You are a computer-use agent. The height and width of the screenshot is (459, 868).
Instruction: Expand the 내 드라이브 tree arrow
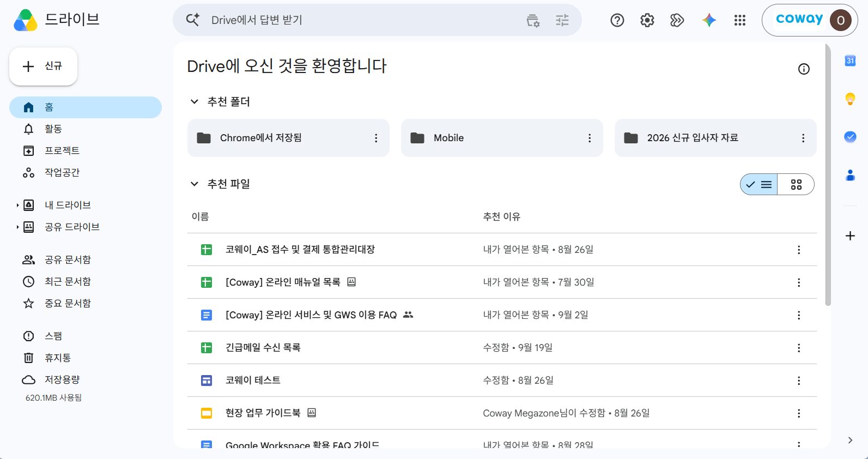(17, 205)
